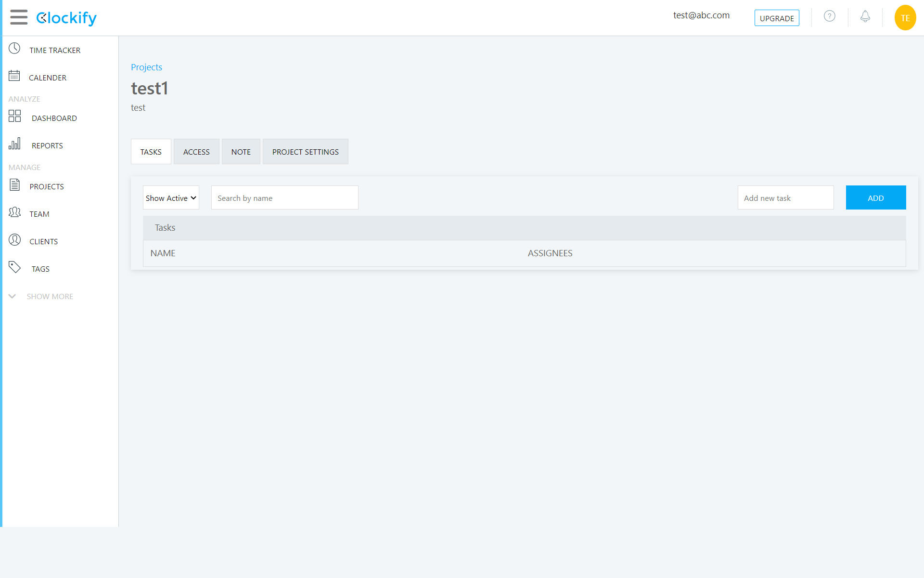
Task: Switch to the Note tab
Action: [x=241, y=152]
